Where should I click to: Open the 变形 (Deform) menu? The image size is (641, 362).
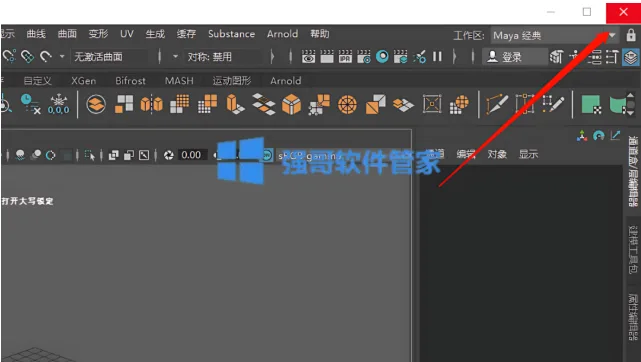[x=98, y=34]
